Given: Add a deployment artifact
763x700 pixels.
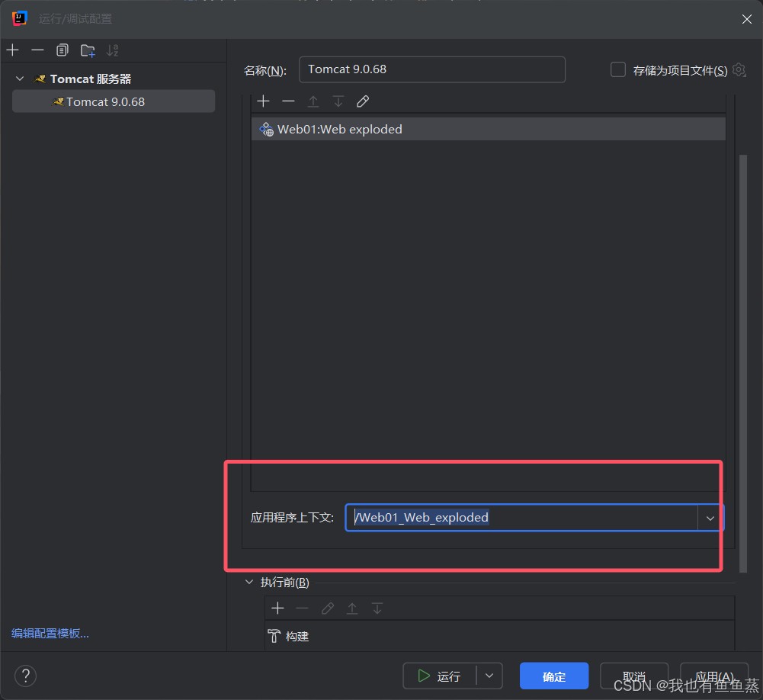Looking at the screenshot, I should point(263,101).
